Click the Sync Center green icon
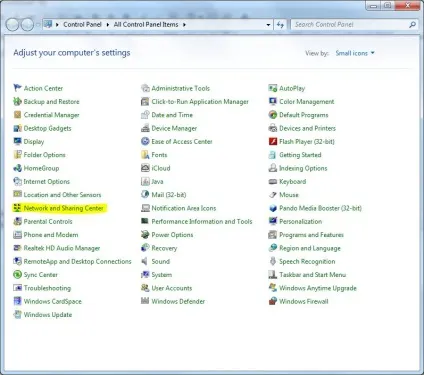Viewport: 424px width, 375px height. pyautogui.click(x=17, y=275)
